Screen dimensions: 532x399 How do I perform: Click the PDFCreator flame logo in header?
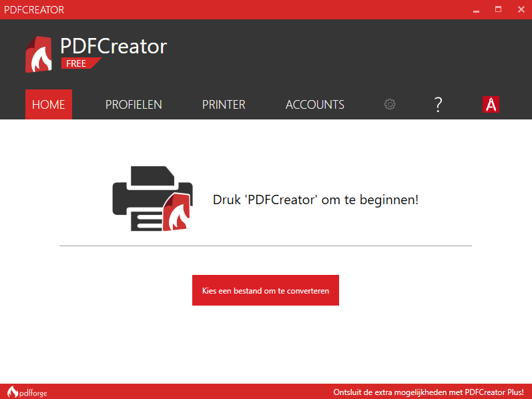point(39,55)
